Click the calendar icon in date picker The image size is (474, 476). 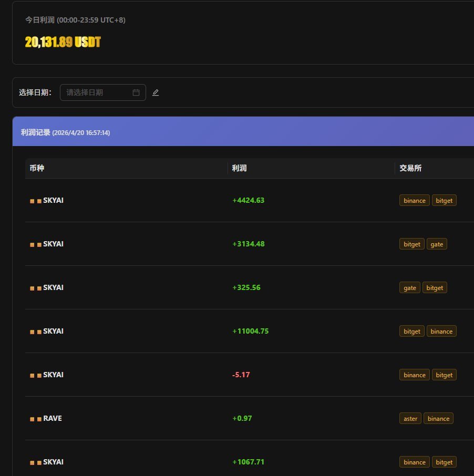136,92
